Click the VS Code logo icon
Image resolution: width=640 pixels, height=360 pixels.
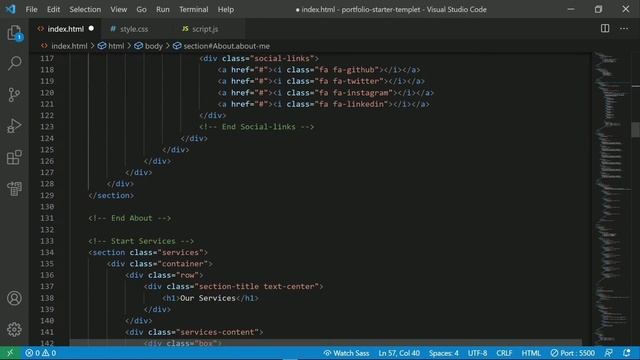(11, 9)
